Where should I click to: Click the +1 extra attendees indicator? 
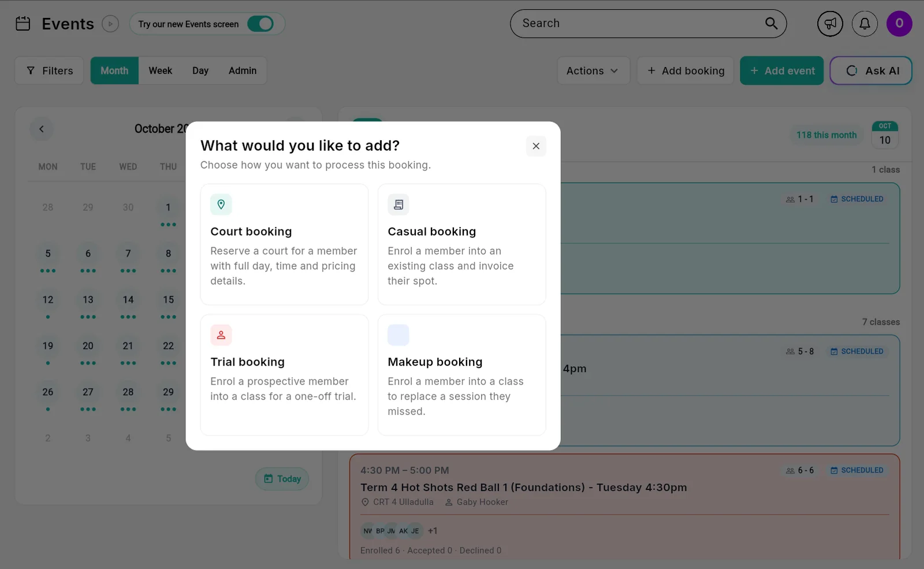click(x=433, y=531)
